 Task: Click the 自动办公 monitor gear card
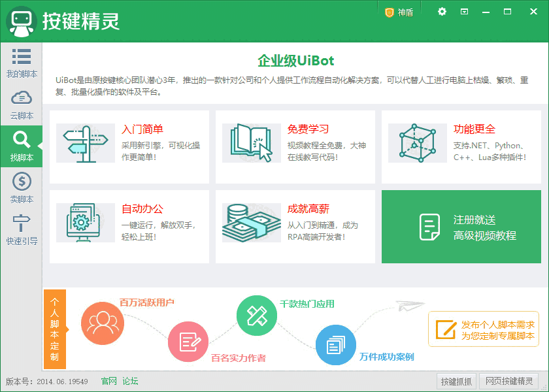click(x=129, y=227)
